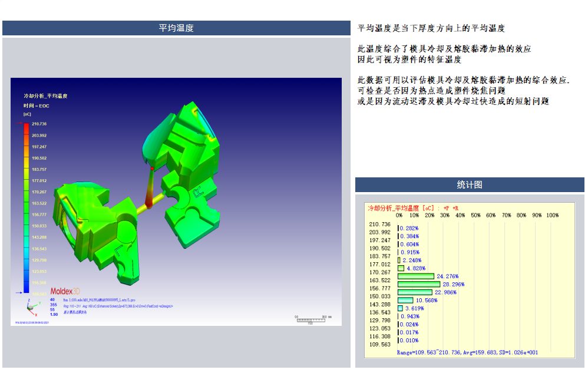Click the 170.267 histogram bar at 24.276%
This screenshot has width=588, height=373.
click(x=416, y=276)
